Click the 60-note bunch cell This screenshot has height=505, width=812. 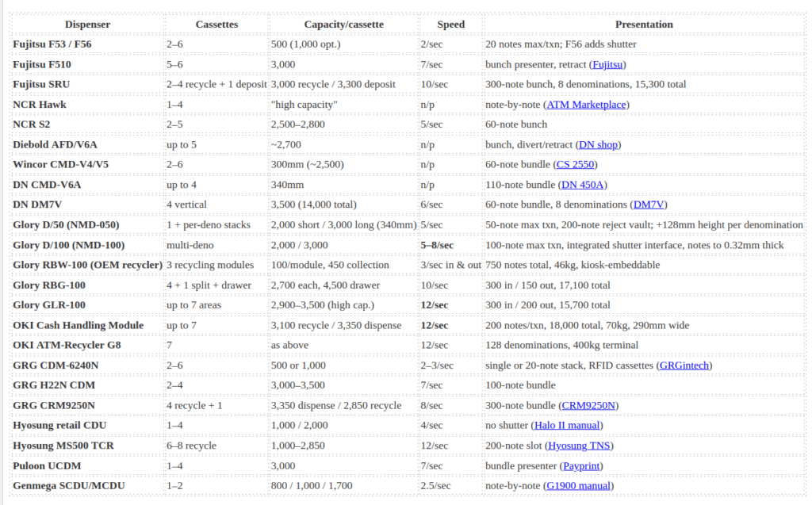tap(644, 124)
